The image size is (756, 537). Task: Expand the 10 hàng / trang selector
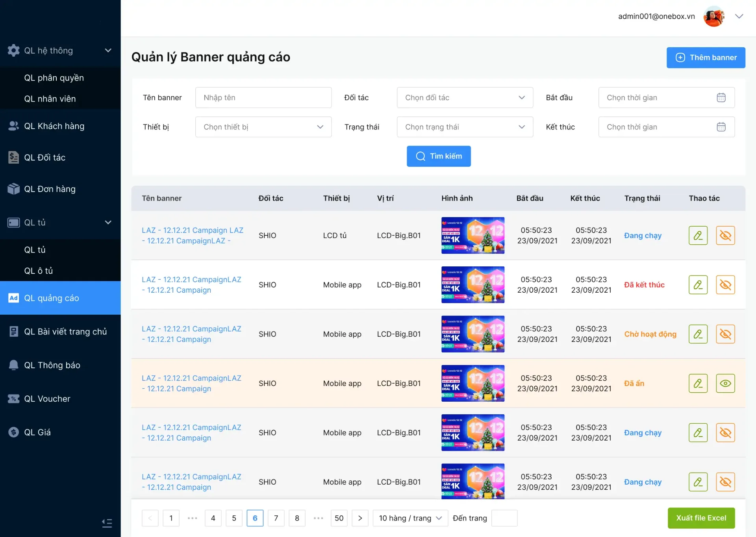pyautogui.click(x=410, y=518)
